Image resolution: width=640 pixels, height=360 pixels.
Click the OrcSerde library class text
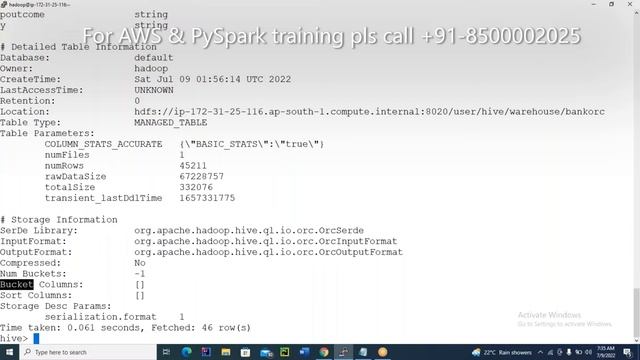[249, 231]
